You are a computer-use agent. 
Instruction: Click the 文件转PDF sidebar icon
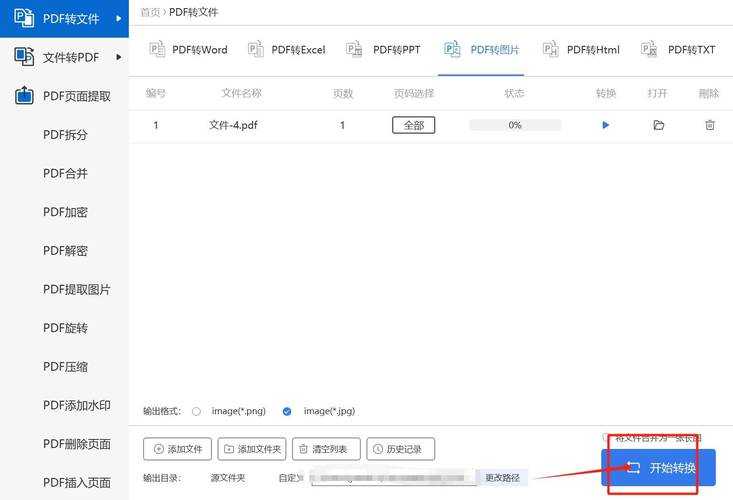point(24,57)
